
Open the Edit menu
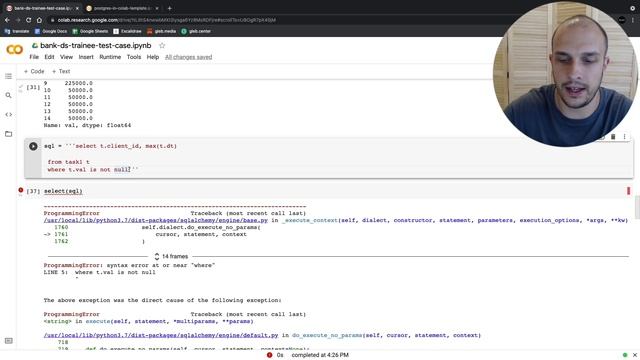click(49, 57)
